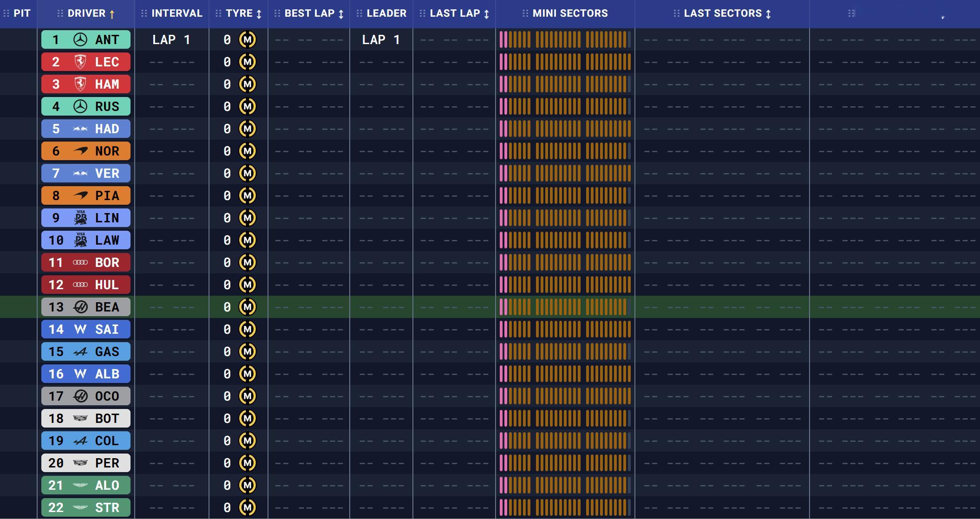
Task: Select the highlighted 13 BEA driver badge
Action: [86, 307]
